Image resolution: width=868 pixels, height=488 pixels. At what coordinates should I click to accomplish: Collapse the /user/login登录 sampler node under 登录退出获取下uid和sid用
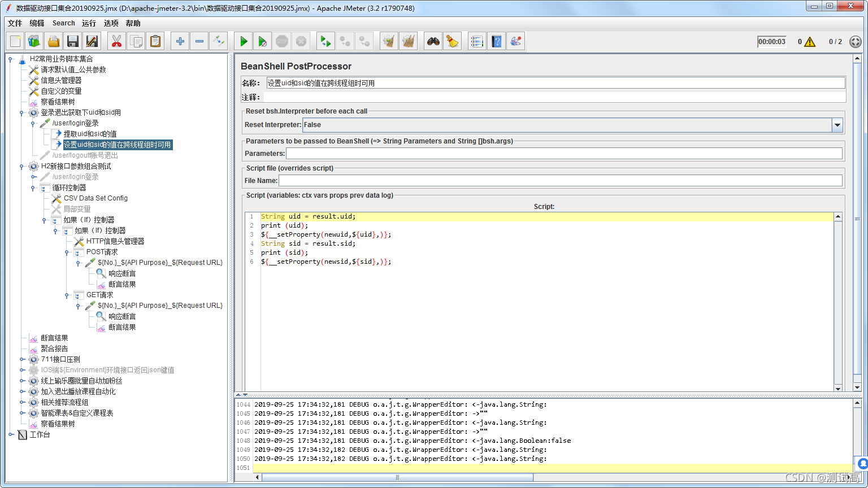(33, 123)
